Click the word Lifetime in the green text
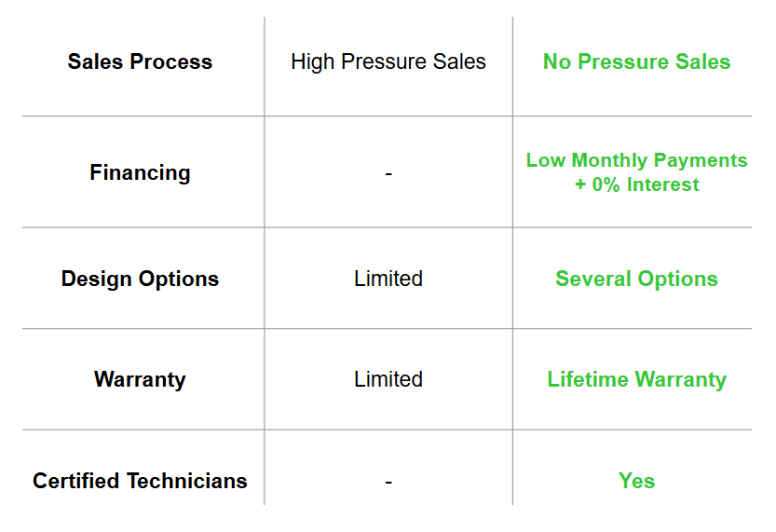Screen dimensions: 776x532 (588, 379)
